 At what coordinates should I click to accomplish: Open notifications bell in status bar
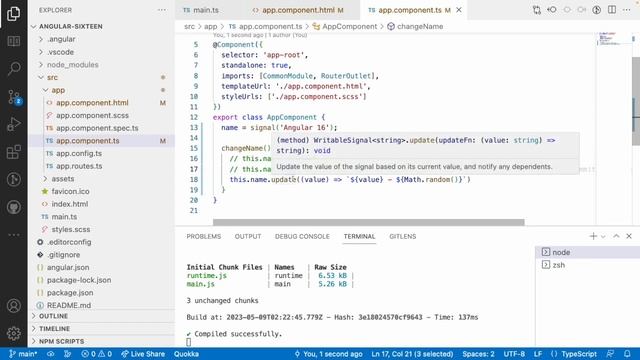click(627, 354)
